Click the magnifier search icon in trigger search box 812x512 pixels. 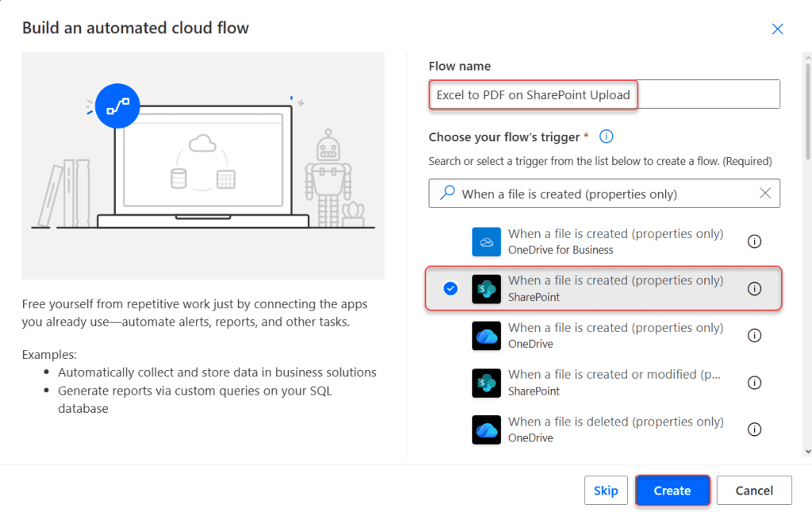(x=447, y=193)
